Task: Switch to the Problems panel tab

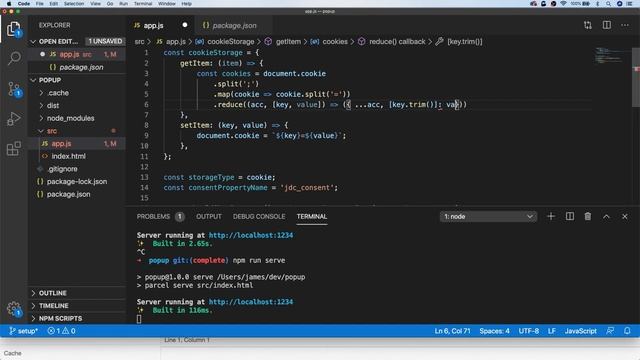Action: point(160,217)
